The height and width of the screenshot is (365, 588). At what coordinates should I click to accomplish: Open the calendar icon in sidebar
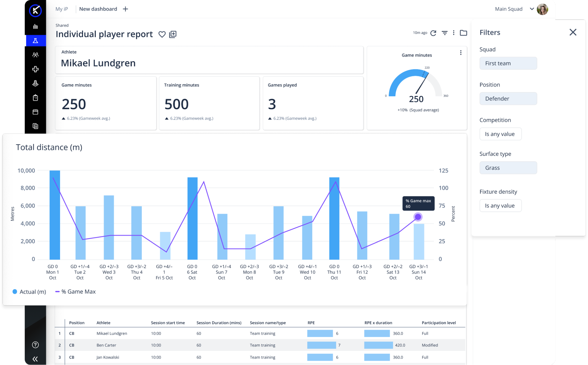tap(35, 112)
